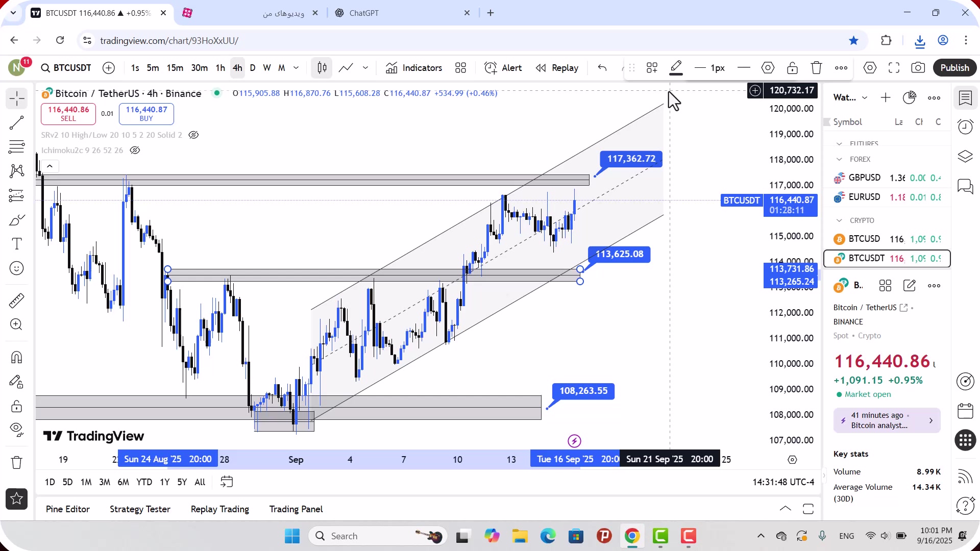
Task: Toggle visibility of SRv2 indicator
Action: click(x=193, y=135)
